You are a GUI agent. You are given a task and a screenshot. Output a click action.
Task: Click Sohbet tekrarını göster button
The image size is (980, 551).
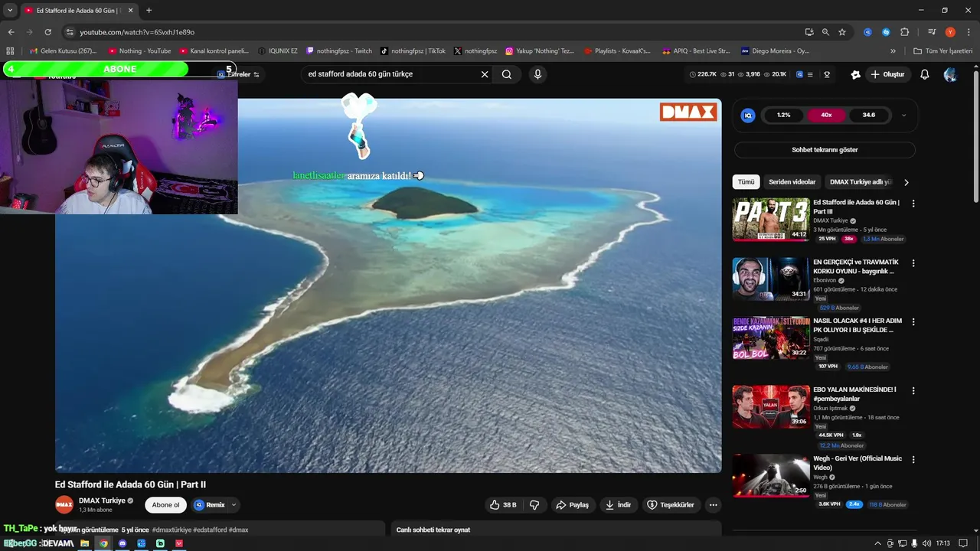[825, 150]
